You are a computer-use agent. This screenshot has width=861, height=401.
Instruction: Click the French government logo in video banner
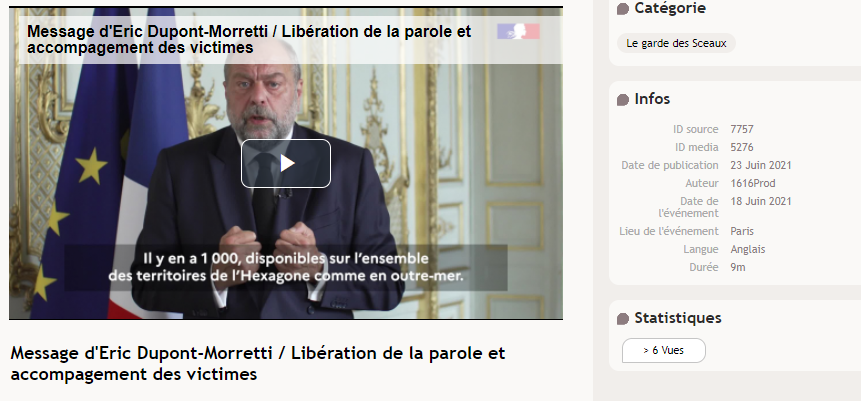[518, 31]
